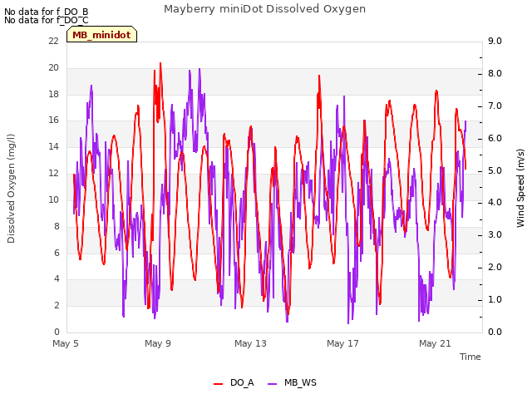Click the 22 value on left axis
Viewport: 532px width, 399px height.
[53, 41]
